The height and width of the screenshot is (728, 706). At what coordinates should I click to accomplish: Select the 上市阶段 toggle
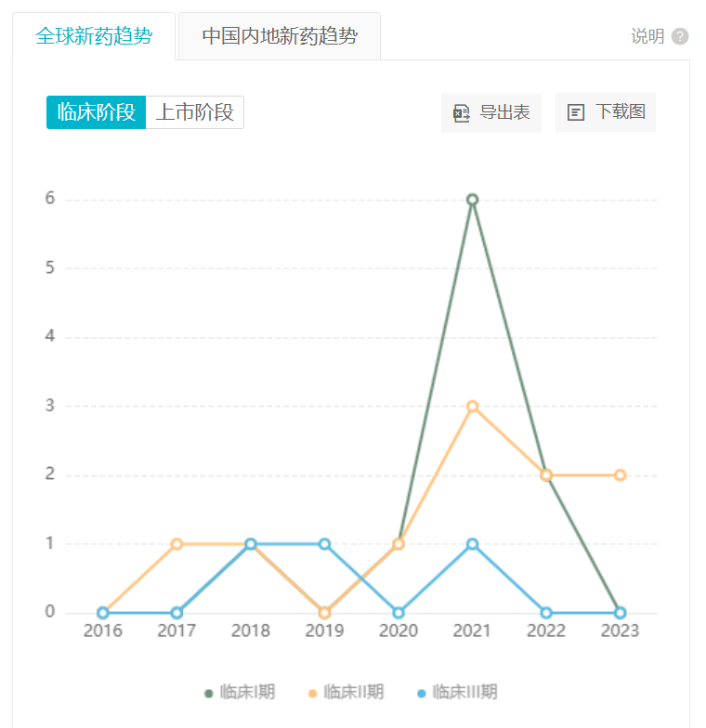point(195,112)
